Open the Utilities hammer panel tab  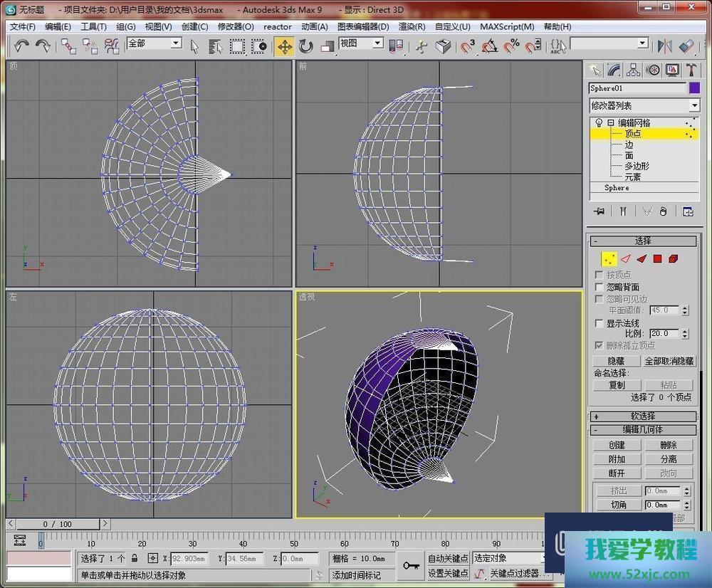point(691,70)
